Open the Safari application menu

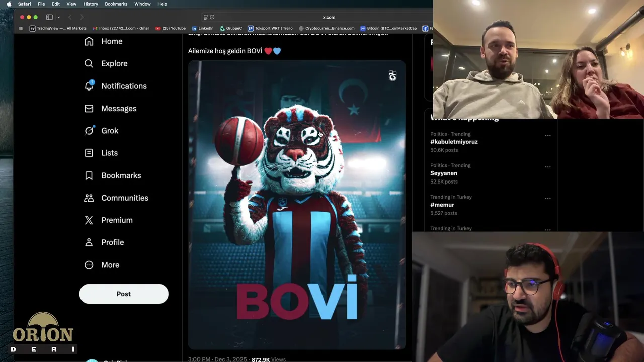coord(24,4)
